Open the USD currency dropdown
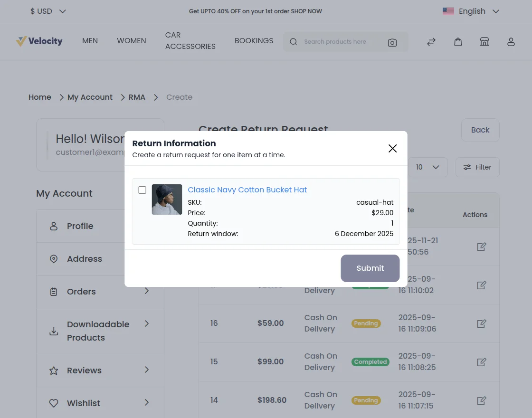Screen dimensions: 532x418 48,11
